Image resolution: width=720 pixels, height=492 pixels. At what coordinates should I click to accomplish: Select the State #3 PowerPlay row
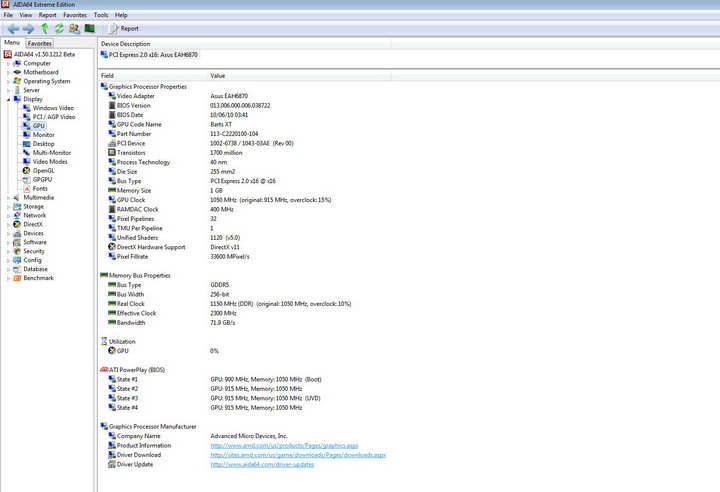pyautogui.click(x=214, y=398)
